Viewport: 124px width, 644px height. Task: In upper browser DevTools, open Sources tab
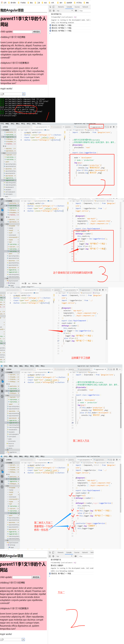click(77, 7)
